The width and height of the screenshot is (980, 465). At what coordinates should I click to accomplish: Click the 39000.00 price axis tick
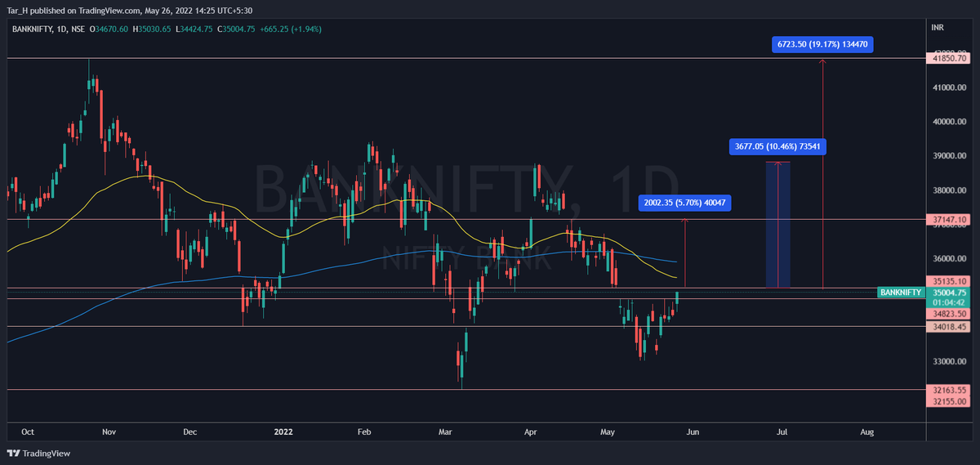[951, 156]
